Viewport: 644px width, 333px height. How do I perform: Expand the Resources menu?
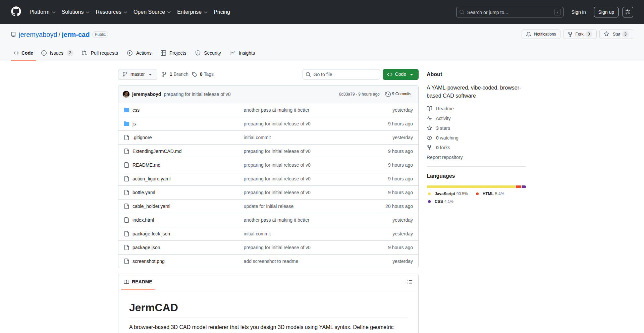click(x=111, y=12)
